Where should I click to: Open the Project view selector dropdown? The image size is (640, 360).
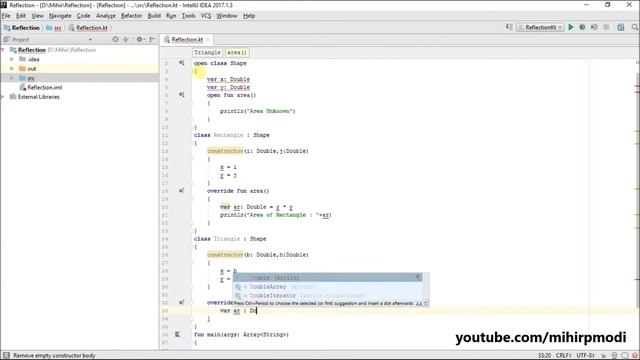coord(90,40)
